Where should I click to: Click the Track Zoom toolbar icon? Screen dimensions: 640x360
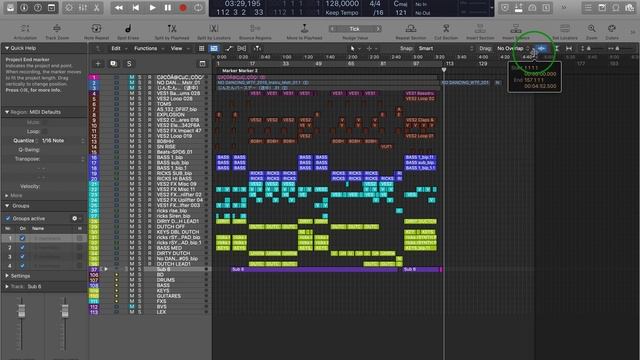point(57,29)
